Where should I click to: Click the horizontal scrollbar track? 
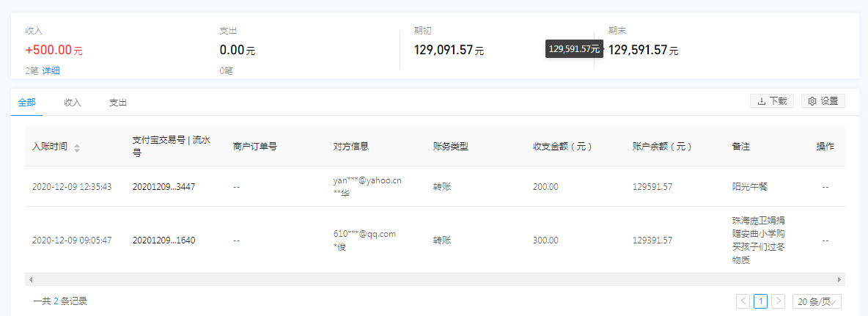[x=434, y=279]
